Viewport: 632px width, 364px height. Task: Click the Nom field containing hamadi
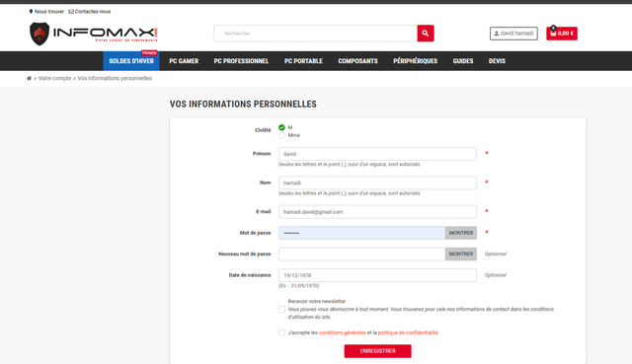[x=377, y=182]
